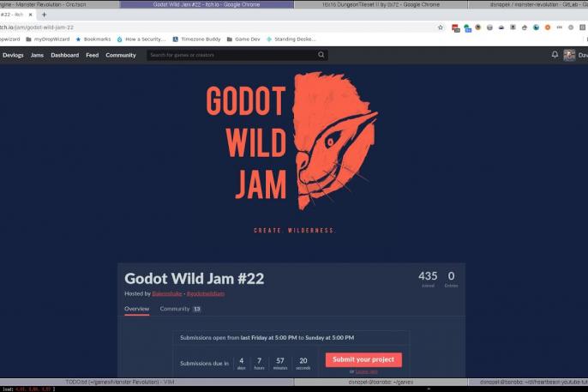
Task: Switch to the jam Community tab
Action: click(180, 309)
